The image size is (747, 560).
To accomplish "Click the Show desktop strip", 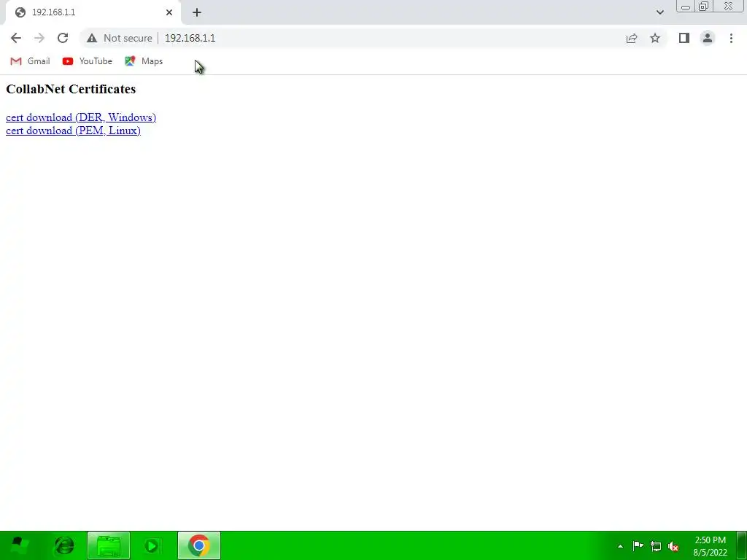I will tap(742, 545).
